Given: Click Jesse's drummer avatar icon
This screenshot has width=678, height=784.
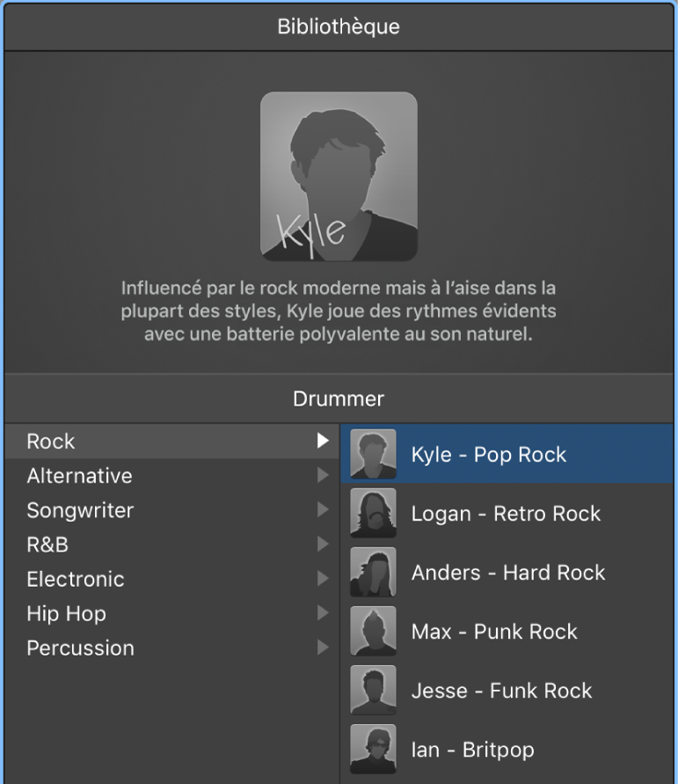Looking at the screenshot, I should (x=373, y=690).
